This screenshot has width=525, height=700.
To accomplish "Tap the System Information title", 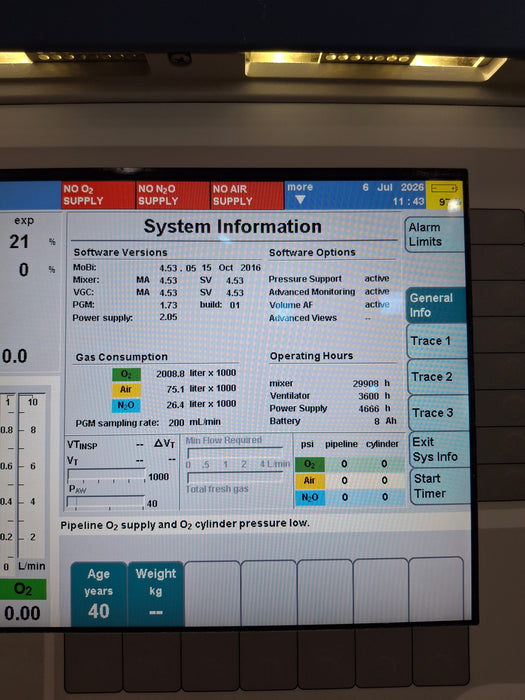I will [x=233, y=226].
